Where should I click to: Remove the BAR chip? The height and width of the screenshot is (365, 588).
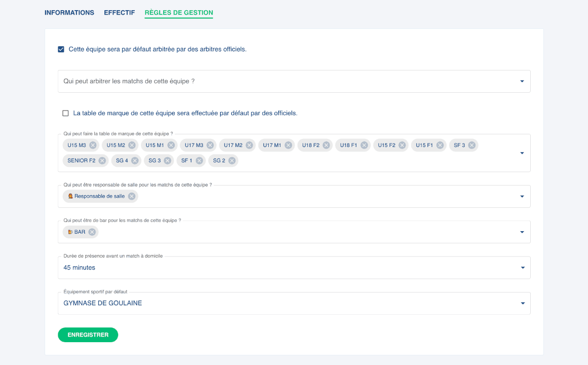92,232
